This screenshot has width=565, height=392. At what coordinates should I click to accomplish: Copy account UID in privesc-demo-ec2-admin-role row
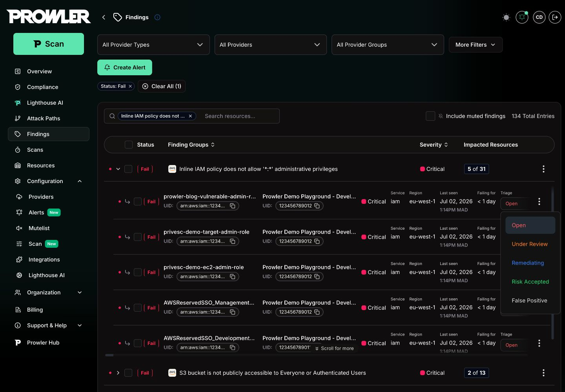(317, 277)
